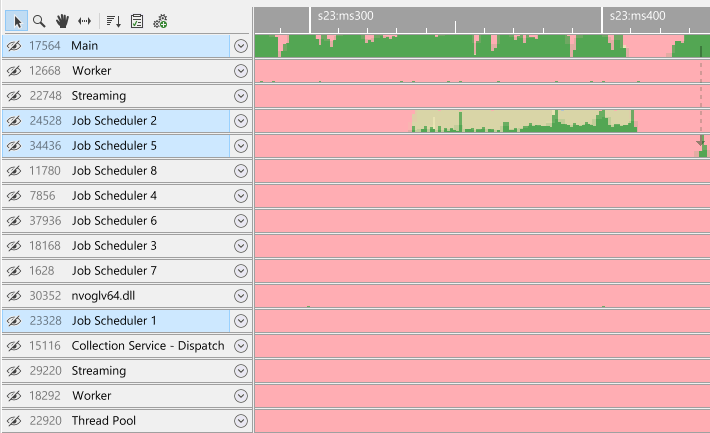The height and width of the screenshot is (433, 710).
Task: Click the s23:ms400 timeline ruler marker
Action: 638,16
